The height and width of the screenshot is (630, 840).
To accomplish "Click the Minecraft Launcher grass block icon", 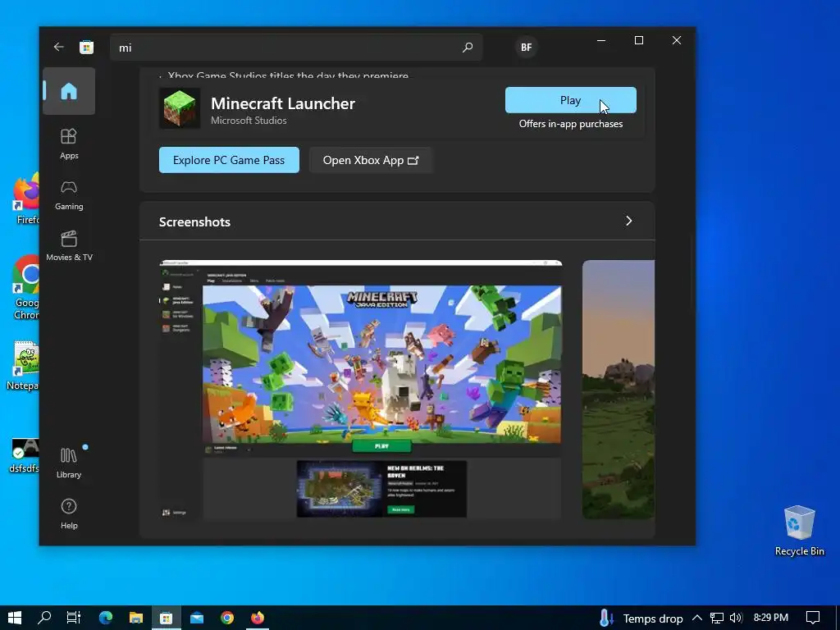I will coord(180,108).
